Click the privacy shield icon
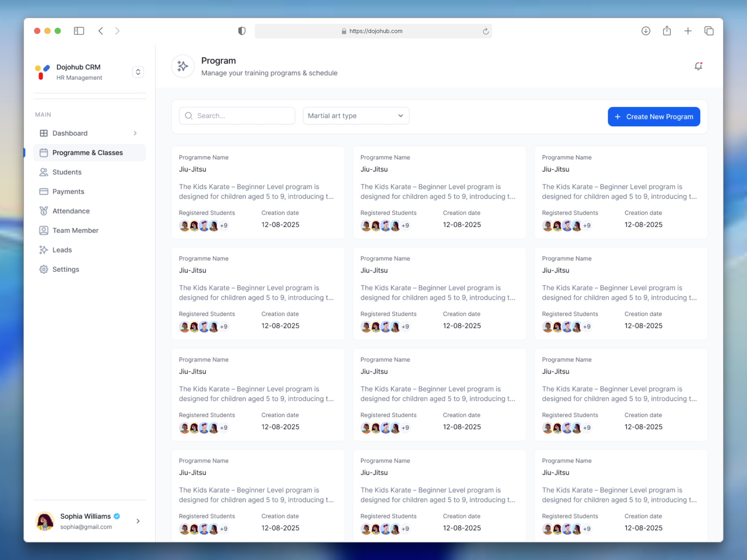 (242, 31)
